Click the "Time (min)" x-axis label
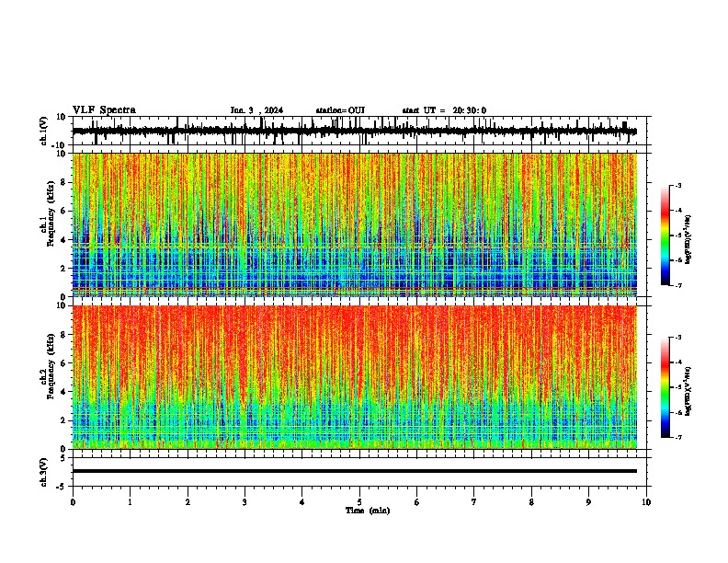The image size is (728, 563). [x=368, y=511]
